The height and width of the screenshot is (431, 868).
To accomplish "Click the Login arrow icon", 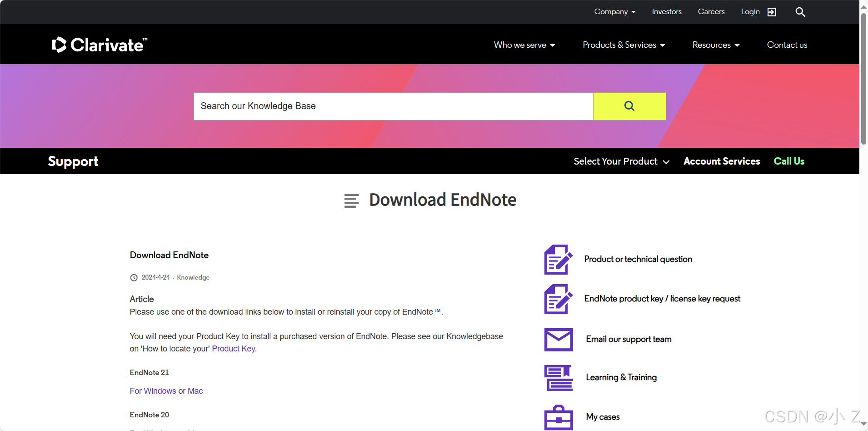I will click(x=772, y=12).
